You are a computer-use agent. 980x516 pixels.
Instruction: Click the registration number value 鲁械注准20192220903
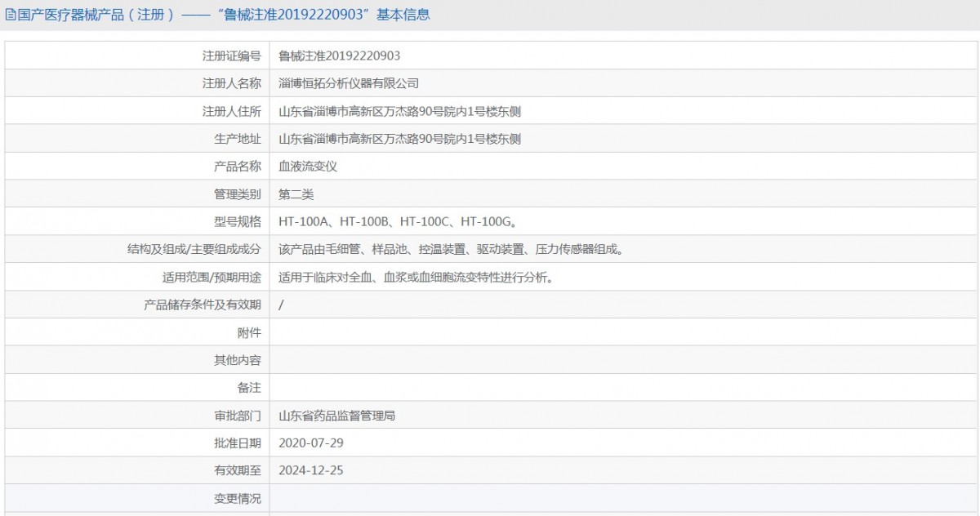pos(339,56)
